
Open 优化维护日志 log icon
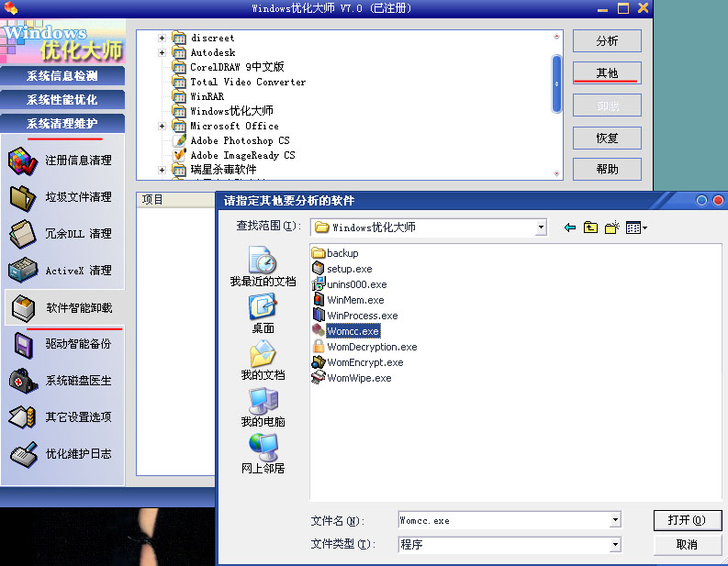pos(23,454)
